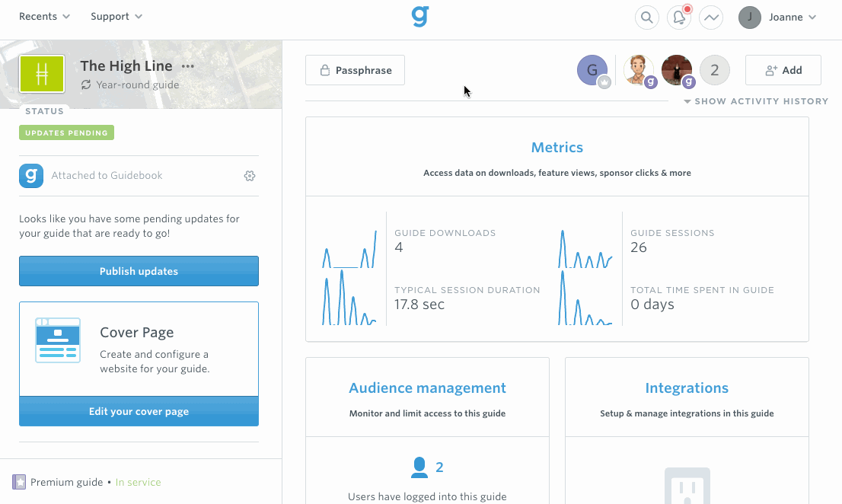Click the Premium guide label

(66, 482)
